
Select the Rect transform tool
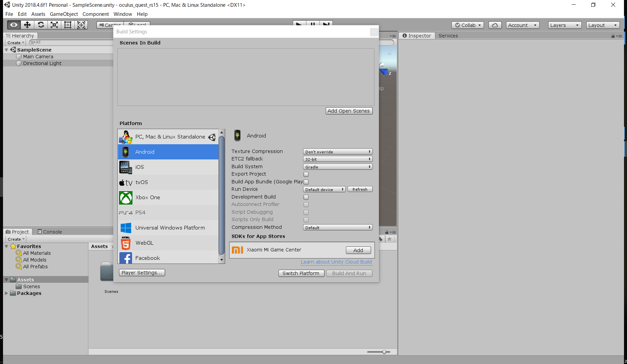tap(68, 25)
